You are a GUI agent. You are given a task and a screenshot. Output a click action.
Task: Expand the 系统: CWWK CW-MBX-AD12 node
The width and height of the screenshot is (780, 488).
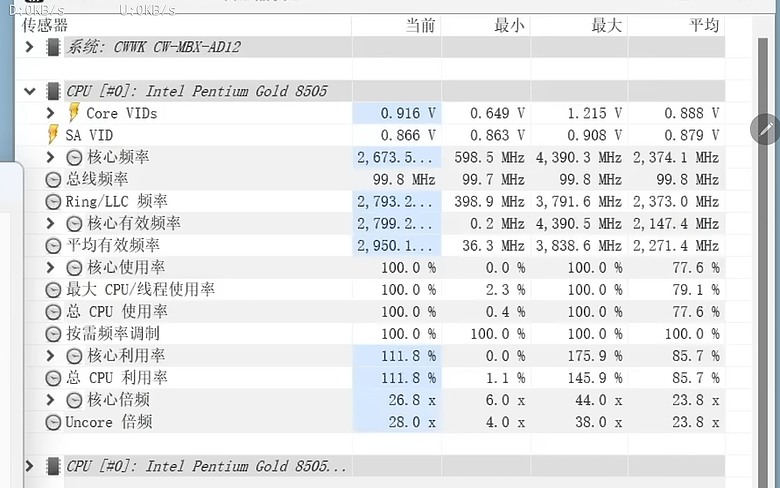pyautogui.click(x=29, y=47)
